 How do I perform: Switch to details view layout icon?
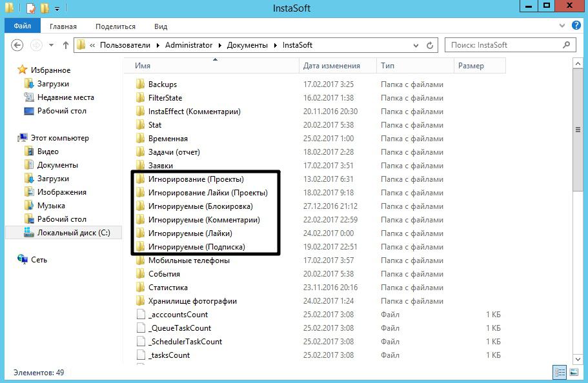[x=560, y=372]
